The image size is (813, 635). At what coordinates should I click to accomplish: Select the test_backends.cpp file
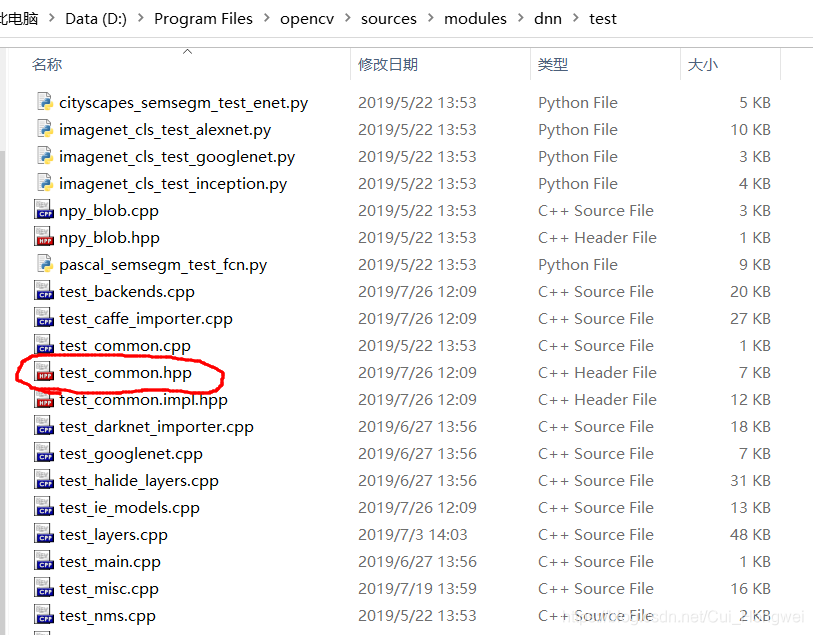[44, 291]
